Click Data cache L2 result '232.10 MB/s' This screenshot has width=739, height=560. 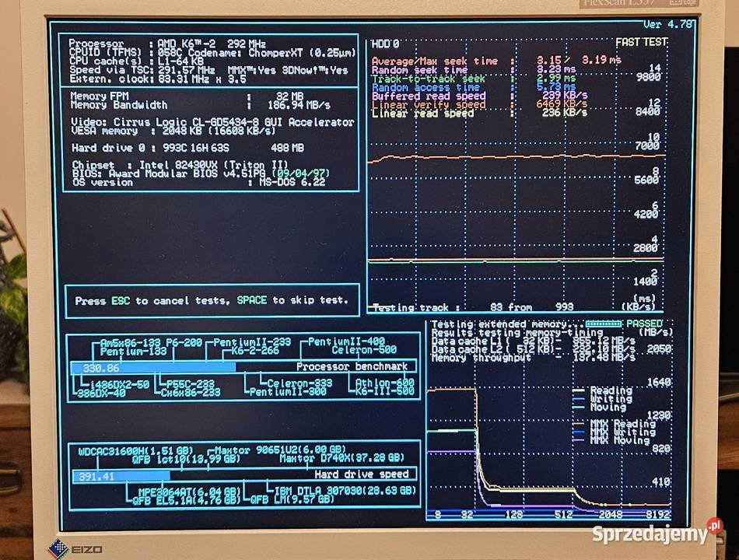pos(604,349)
